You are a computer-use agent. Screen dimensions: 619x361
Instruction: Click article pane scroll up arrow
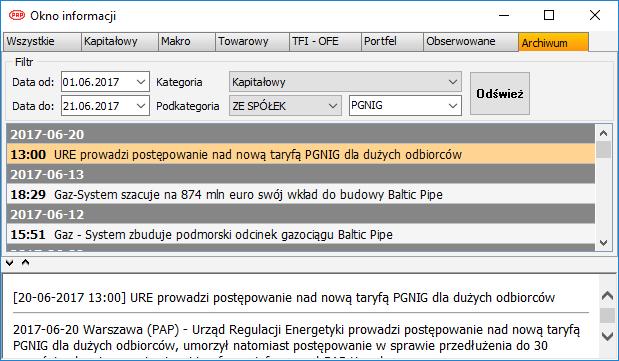pos(607,295)
